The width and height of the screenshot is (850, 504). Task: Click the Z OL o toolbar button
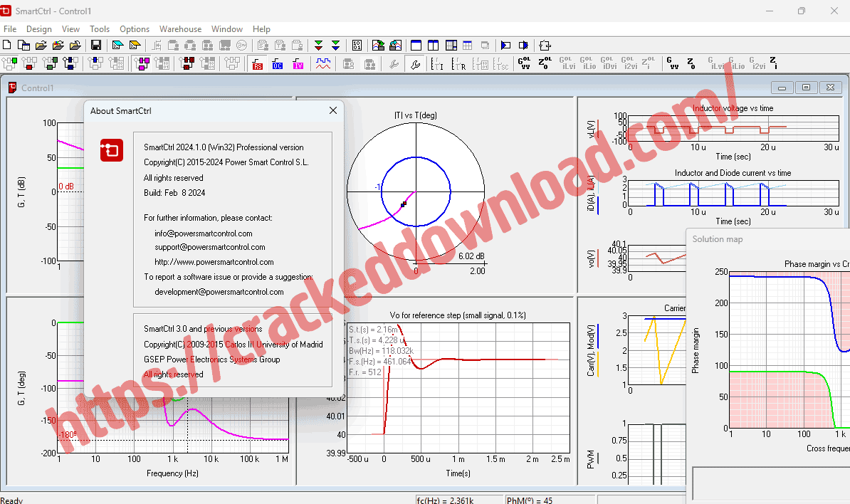click(545, 63)
